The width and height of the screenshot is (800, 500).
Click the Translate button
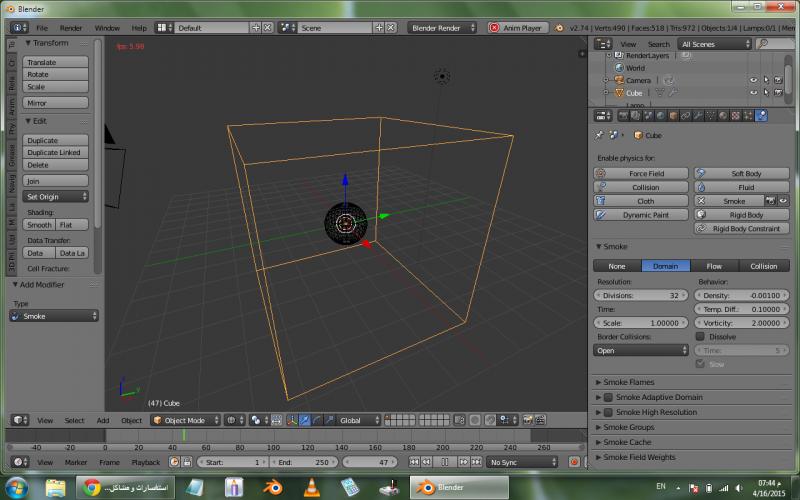[55, 62]
